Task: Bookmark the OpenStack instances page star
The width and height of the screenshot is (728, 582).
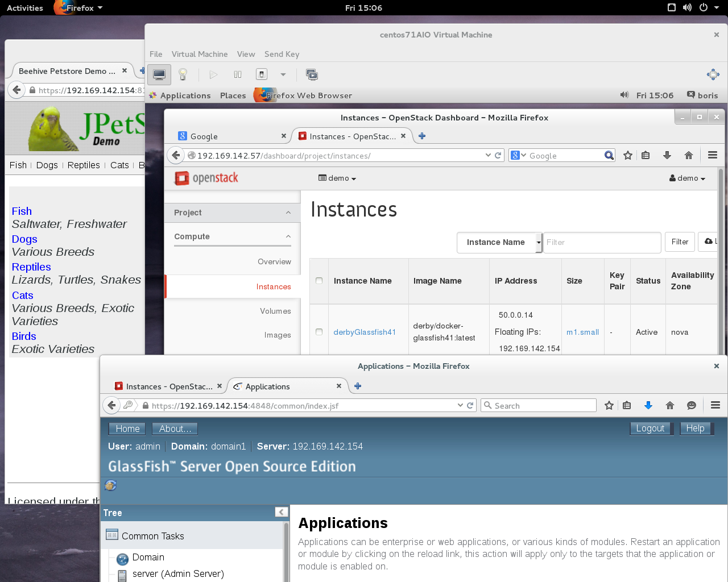Action: tap(628, 155)
